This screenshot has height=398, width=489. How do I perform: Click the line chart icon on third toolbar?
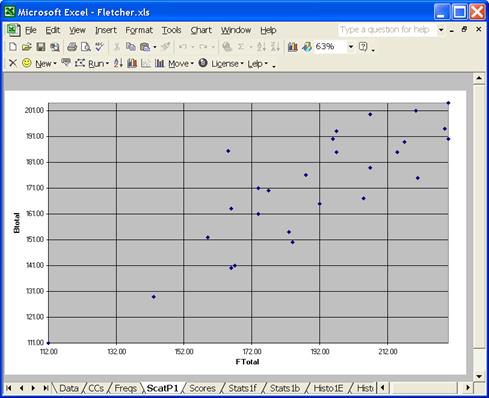point(146,63)
